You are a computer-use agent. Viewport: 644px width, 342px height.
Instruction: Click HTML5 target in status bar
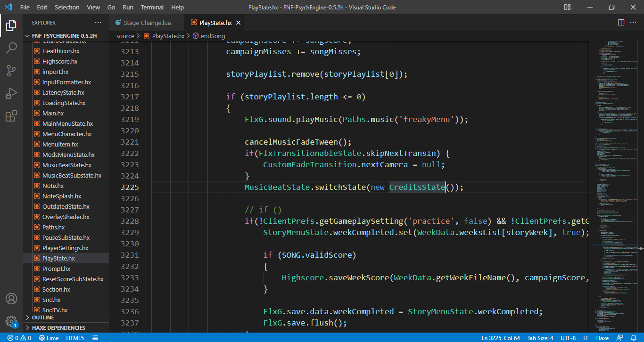click(x=75, y=338)
